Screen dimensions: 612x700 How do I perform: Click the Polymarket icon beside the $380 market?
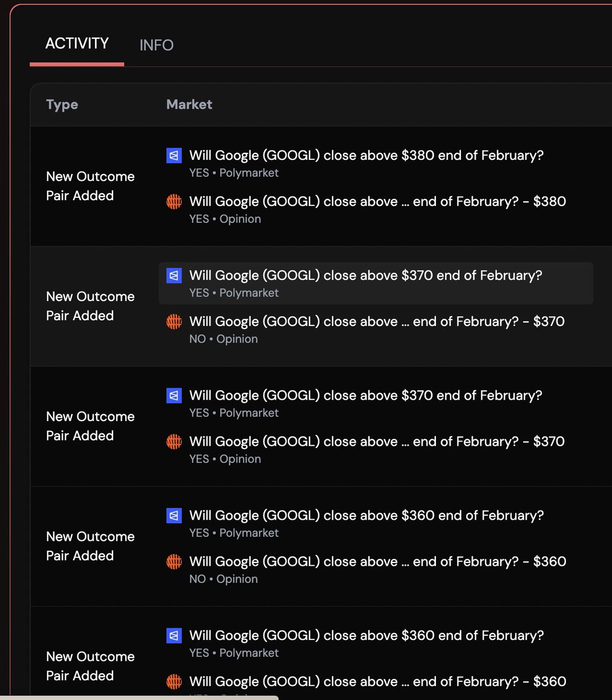click(x=174, y=156)
